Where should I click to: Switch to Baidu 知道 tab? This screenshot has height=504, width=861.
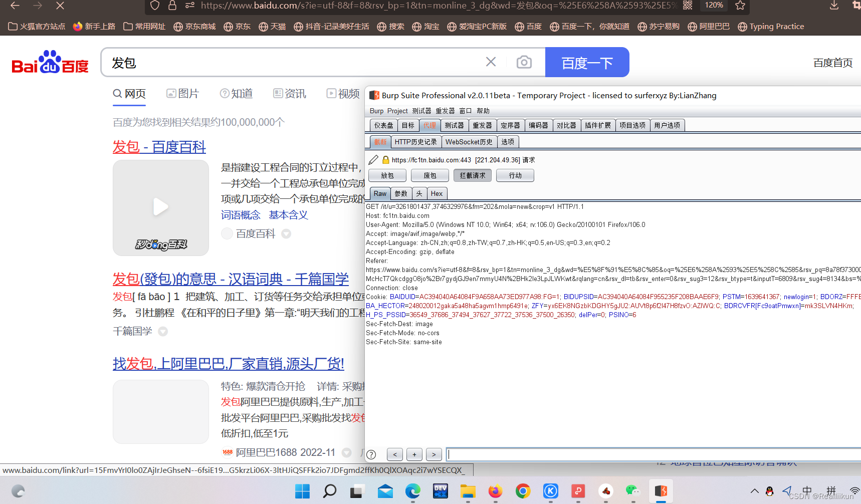point(236,94)
